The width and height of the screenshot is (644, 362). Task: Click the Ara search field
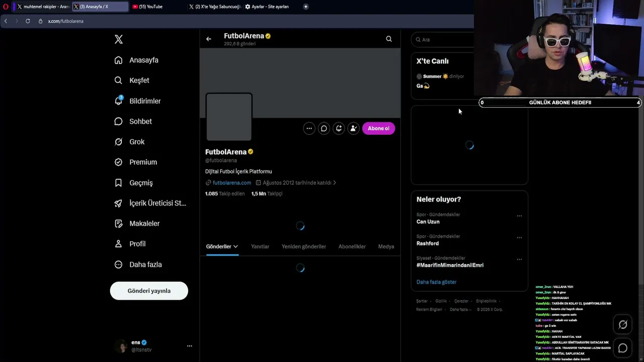[443, 39]
